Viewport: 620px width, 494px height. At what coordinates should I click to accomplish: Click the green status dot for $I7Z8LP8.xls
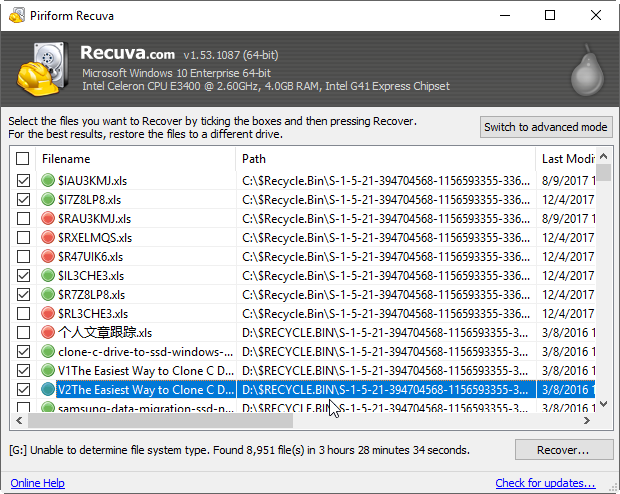tap(48, 199)
